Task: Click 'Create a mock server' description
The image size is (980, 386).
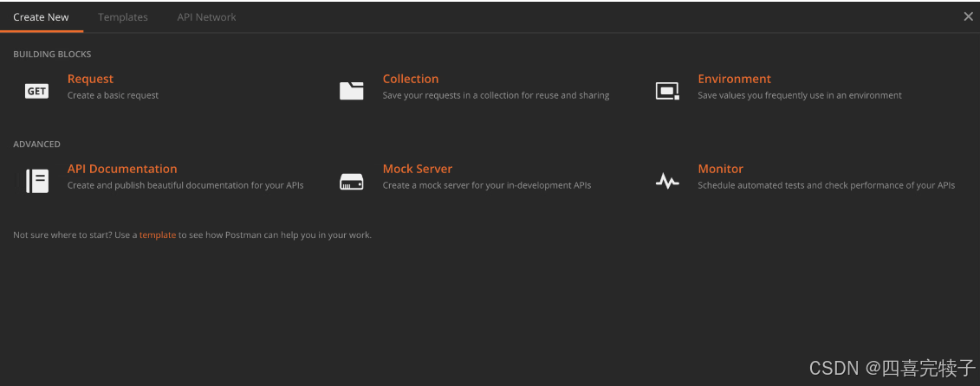Action: pos(487,185)
